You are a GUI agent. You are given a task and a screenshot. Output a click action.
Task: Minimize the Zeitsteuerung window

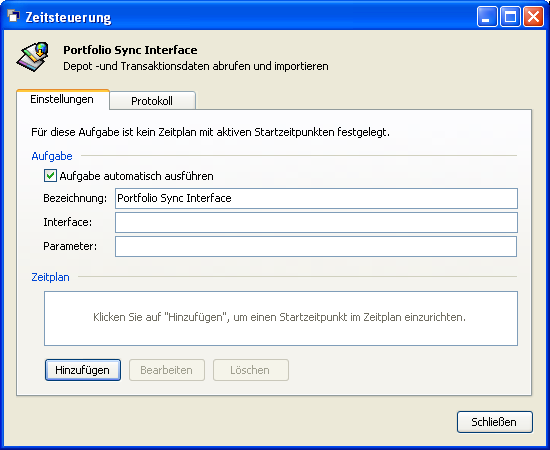[x=487, y=16]
